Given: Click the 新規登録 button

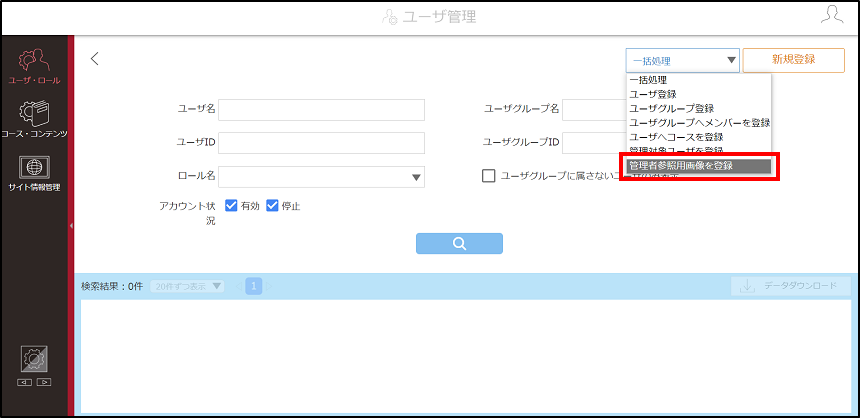Looking at the screenshot, I should pyautogui.click(x=794, y=60).
